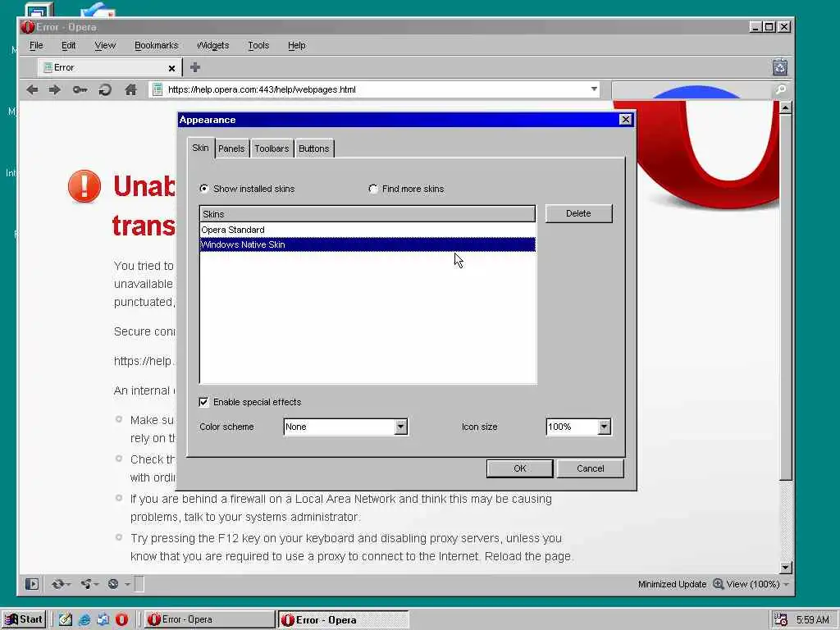The height and width of the screenshot is (630, 840).
Task: Click the Cancel button
Action: pos(591,468)
